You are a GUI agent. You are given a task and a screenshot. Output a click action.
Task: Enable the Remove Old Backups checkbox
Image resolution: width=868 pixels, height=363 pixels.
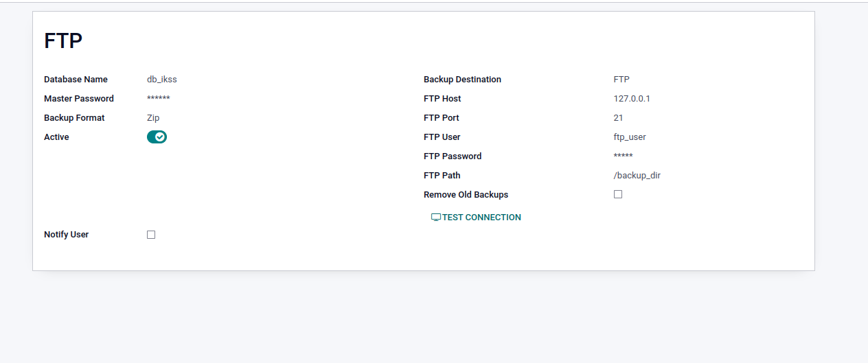pyautogui.click(x=618, y=194)
